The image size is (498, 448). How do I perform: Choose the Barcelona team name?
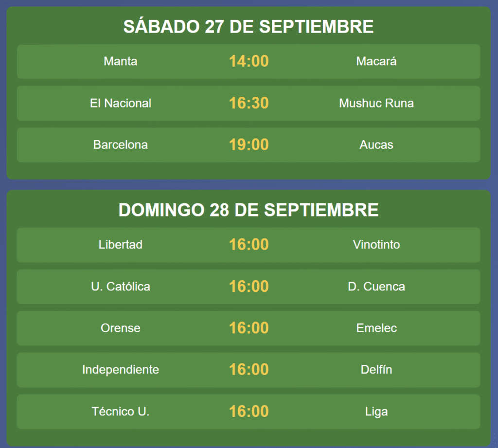coord(121,144)
